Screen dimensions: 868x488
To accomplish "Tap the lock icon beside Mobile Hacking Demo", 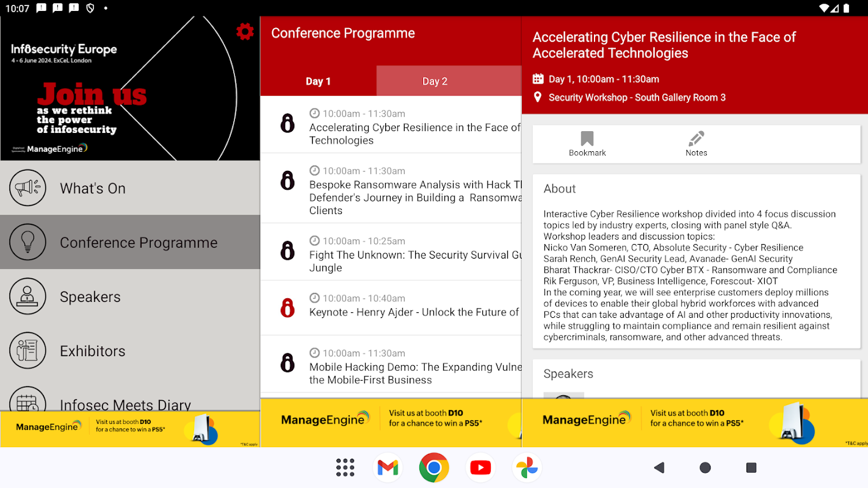I will point(288,362).
